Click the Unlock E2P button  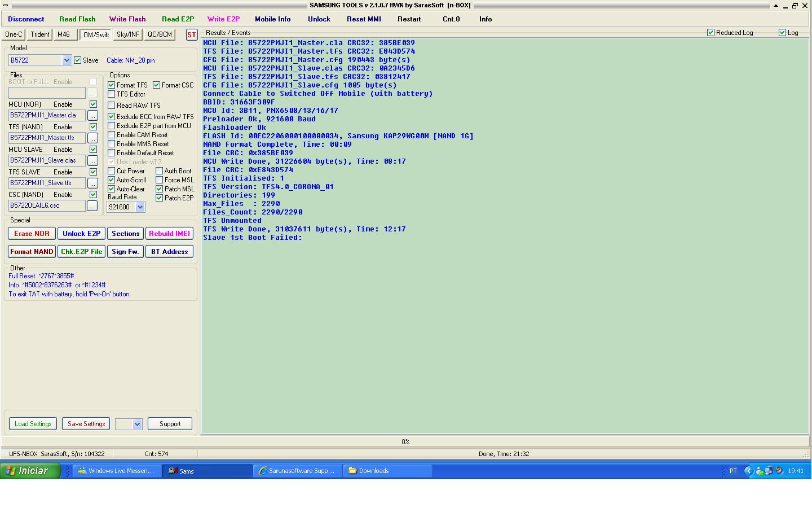tap(81, 234)
